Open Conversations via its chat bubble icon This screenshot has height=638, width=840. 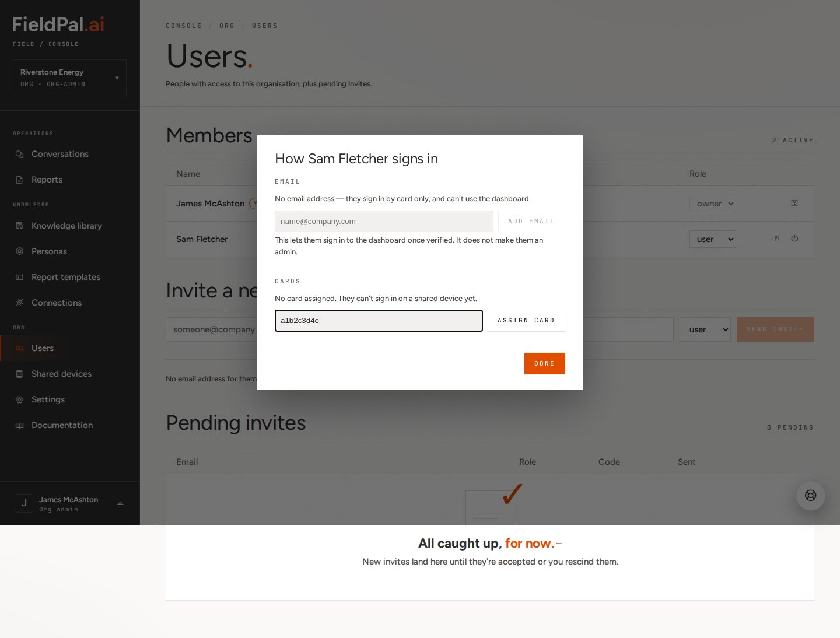click(19, 155)
